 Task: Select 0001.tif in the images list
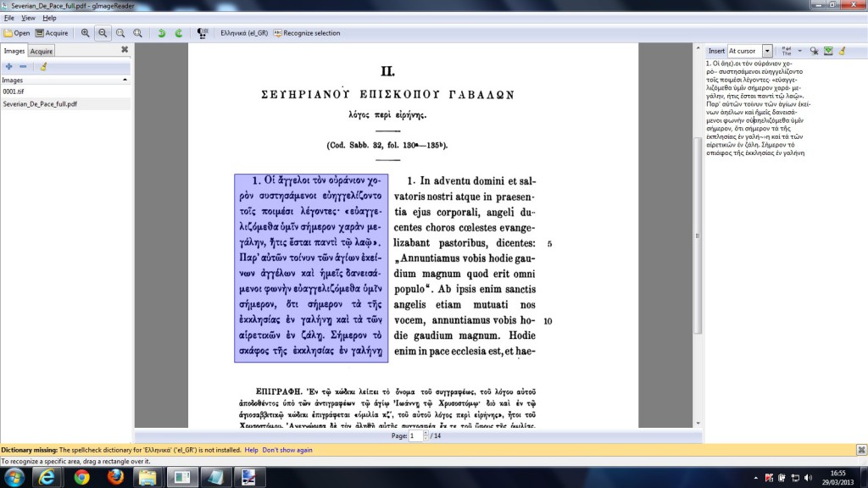65,91
